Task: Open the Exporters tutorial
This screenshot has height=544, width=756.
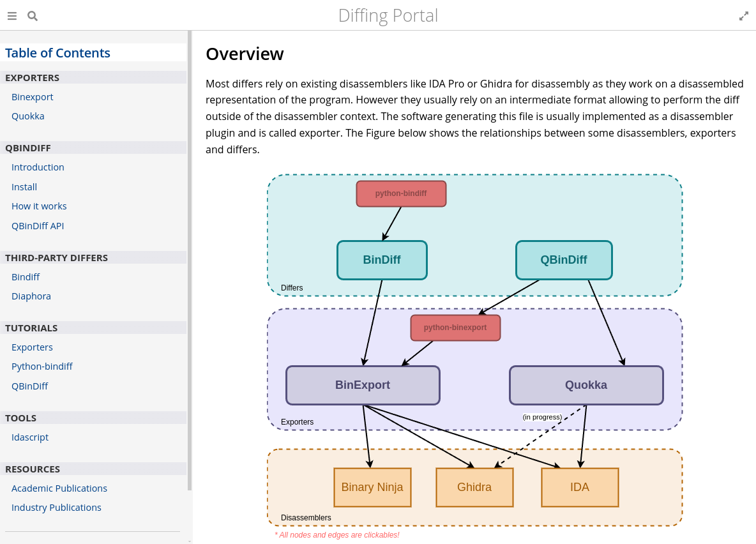Action: [x=32, y=348]
